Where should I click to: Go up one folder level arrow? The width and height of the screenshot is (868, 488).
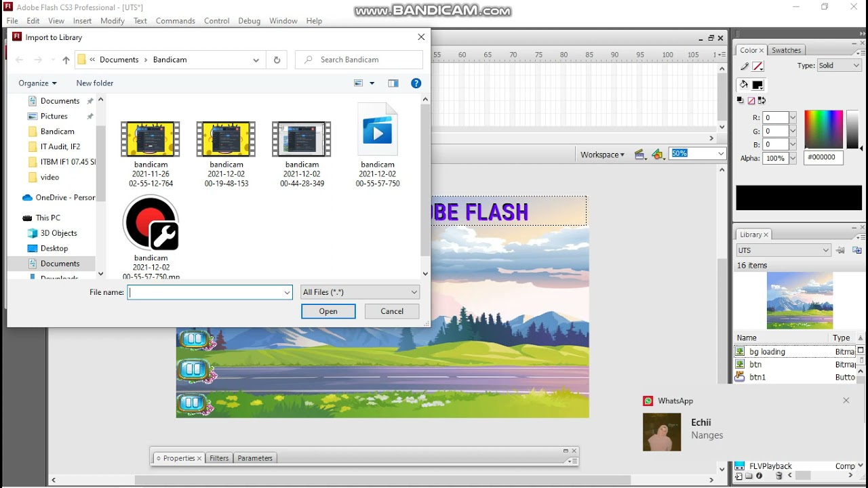(x=66, y=60)
